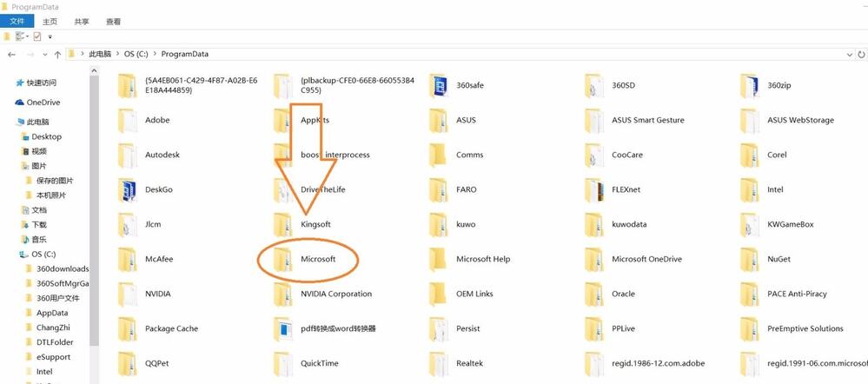The height and width of the screenshot is (384, 868).
Task: Open the kuwo folder
Action: point(453,224)
